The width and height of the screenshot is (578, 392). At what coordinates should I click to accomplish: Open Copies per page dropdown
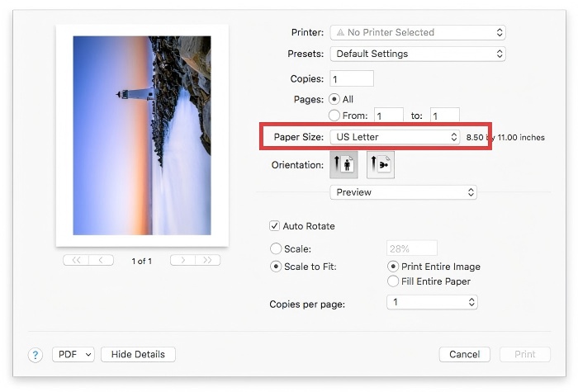pos(432,302)
